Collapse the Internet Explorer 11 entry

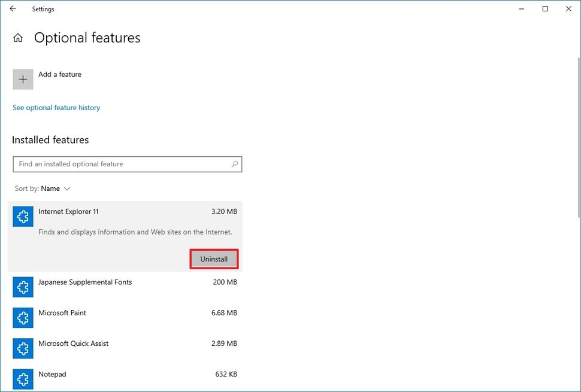[120, 211]
